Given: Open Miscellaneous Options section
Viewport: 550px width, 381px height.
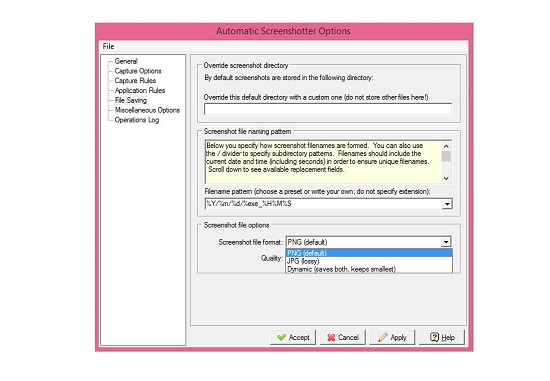Looking at the screenshot, I should tap(147, 110).
